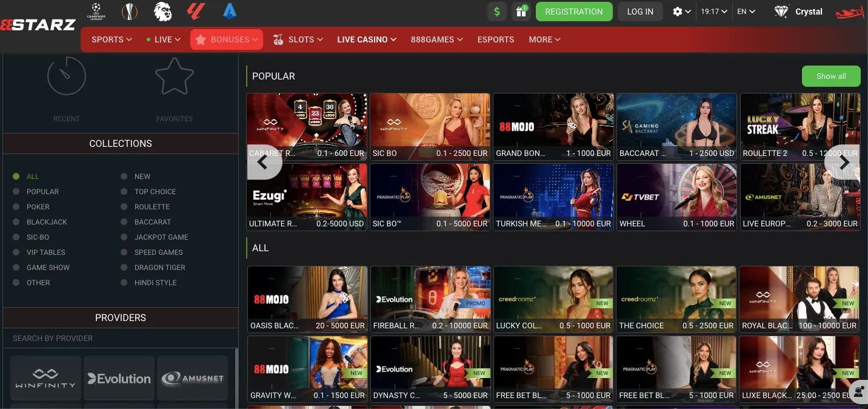The width and height of the screenshot is (868, 409).
Task: Filter by Winfinity provider logo
Action: [45, 378]
